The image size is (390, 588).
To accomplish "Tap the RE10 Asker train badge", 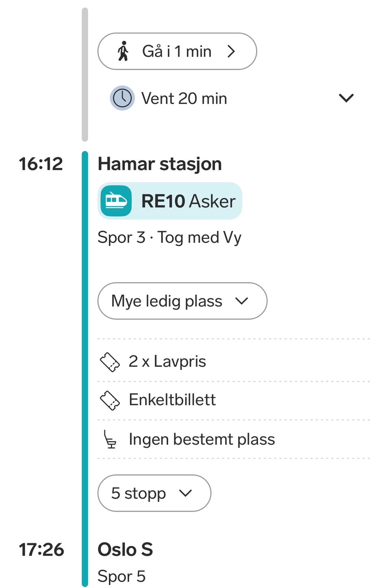I will coord(170,201).
